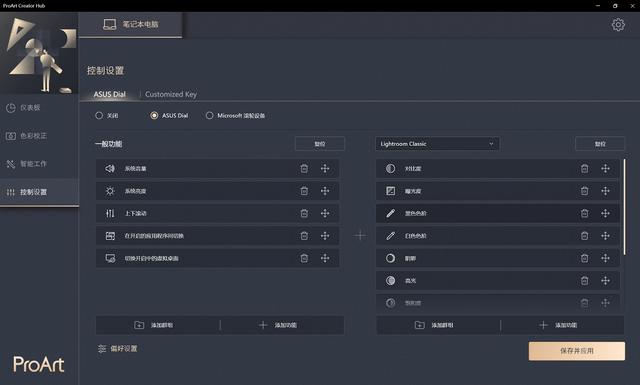
Task: Click the move handle on the white levels row
Action: pyautogui.click(x=605, y=236)
